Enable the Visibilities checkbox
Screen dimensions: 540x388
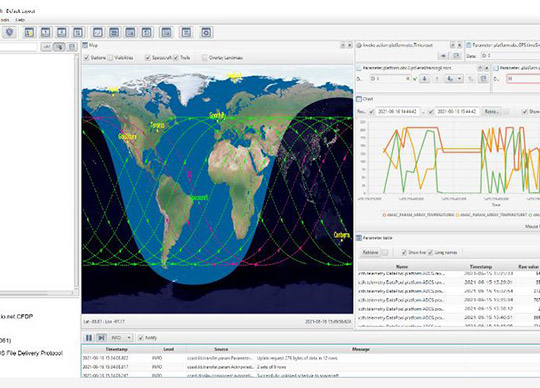pyautogui.click(x=111, y=57)
